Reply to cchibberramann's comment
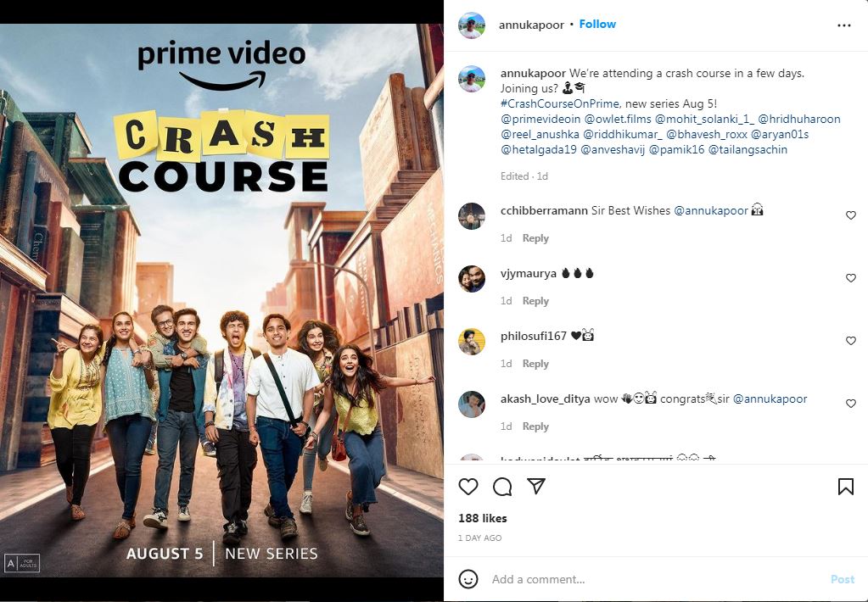The height and width of the screenshot is (602, 868). pos(535,238)
